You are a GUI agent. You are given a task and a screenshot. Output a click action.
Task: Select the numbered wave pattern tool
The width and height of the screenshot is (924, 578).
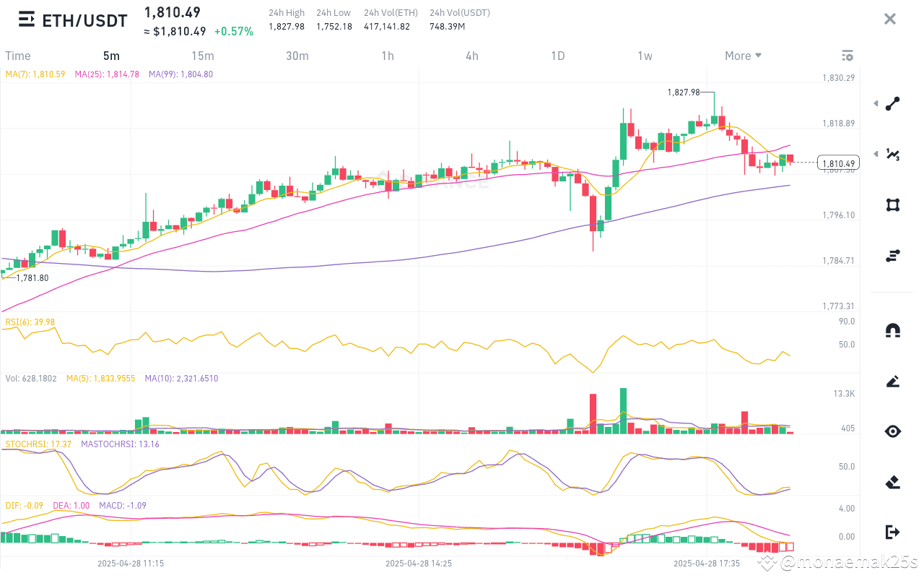(x=893, y=155)
